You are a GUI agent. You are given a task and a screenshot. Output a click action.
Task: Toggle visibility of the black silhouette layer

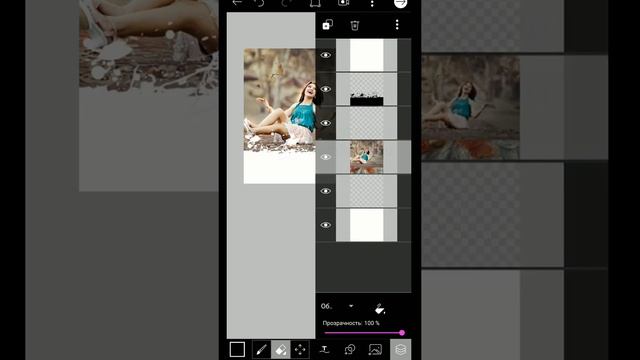pos(326,89)
